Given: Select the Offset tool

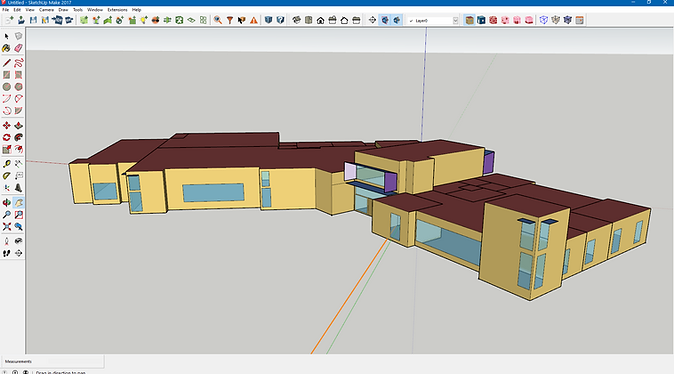Looking at the screenshot, I should click(18, 149).
